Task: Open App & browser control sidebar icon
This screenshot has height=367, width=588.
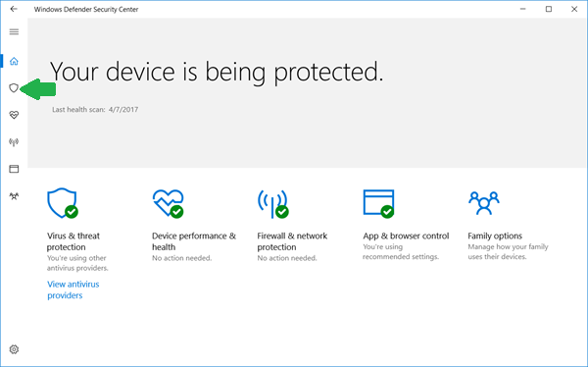Action: (x=14, y=169)
